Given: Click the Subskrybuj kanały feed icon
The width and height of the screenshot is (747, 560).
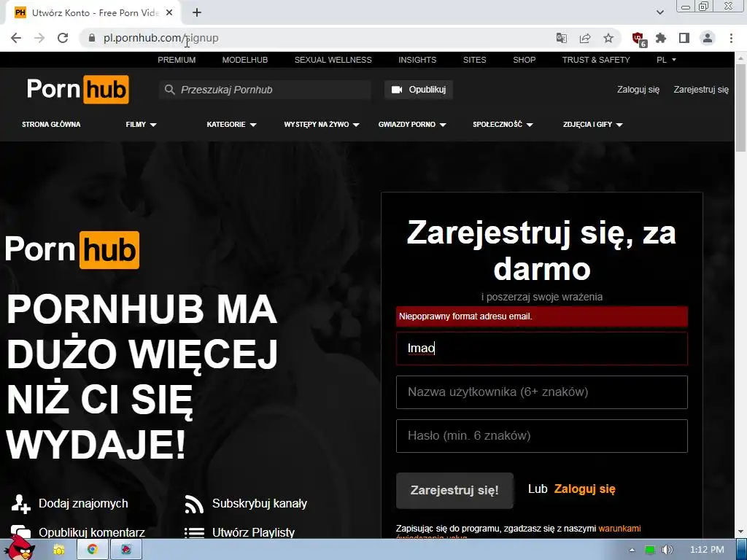Looking at the screenshot, I should 194,504.
